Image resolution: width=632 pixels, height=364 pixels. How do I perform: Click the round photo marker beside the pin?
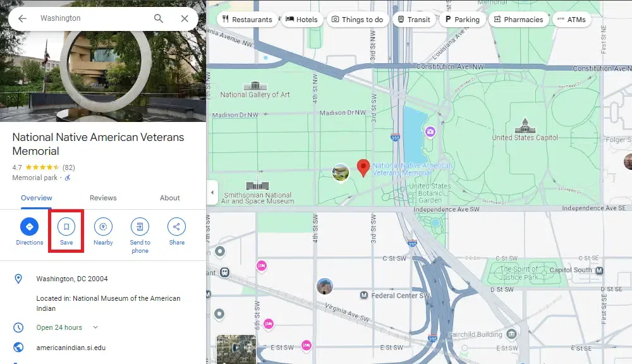pos(341,173)
